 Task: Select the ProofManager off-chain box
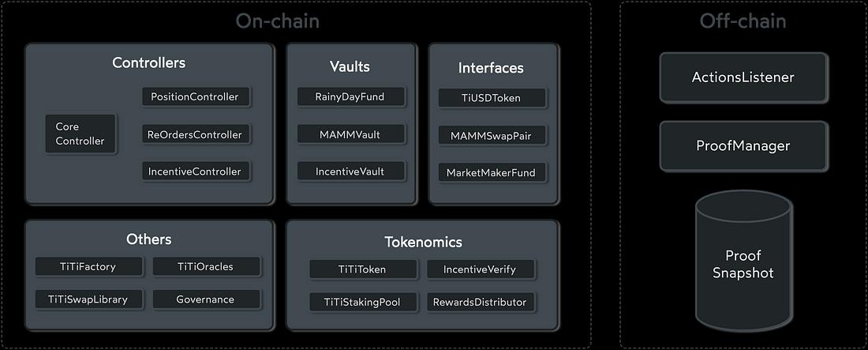[743, 145]
